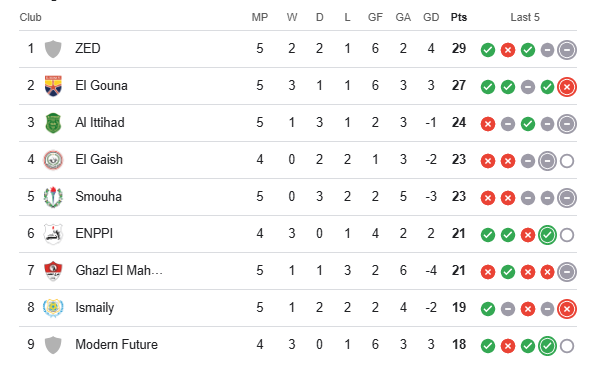Click the Ghazl El Mahalla crest
The image size is (602, 373).
click(53, 271)
